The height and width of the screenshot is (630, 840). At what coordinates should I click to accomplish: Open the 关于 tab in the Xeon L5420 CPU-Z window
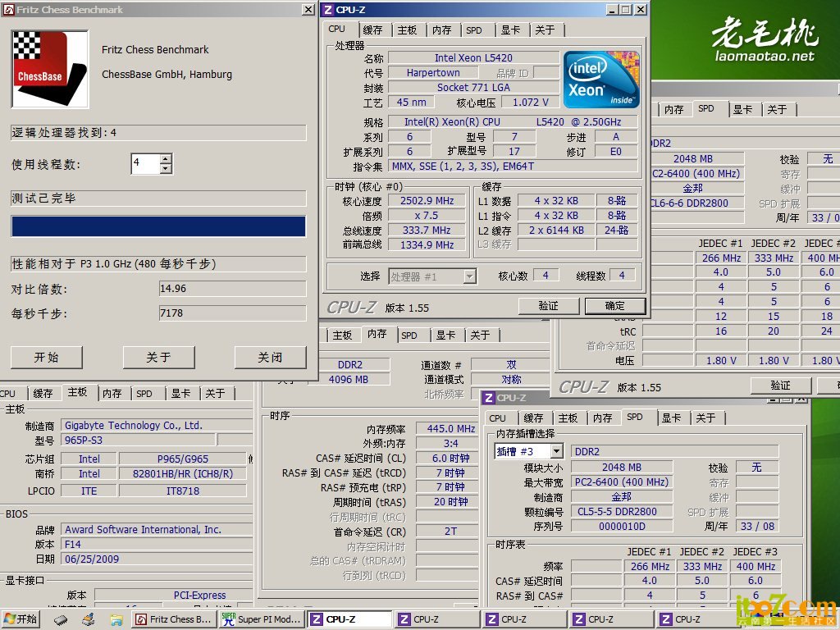(x=545, y=30)
